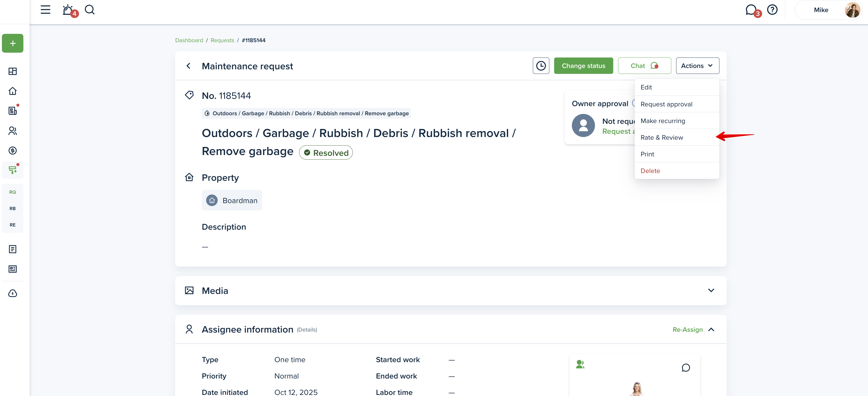Open the hamburger menu icon

(x=45, y=9)
